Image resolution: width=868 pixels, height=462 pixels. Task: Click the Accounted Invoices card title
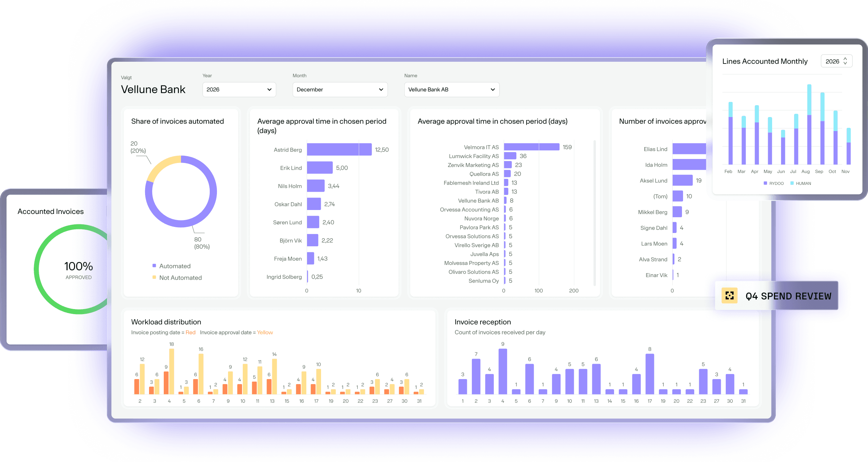(51, 211)
